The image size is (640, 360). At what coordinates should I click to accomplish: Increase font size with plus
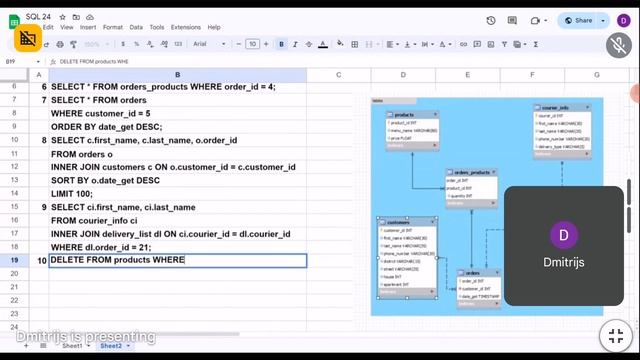pos(266,44)
